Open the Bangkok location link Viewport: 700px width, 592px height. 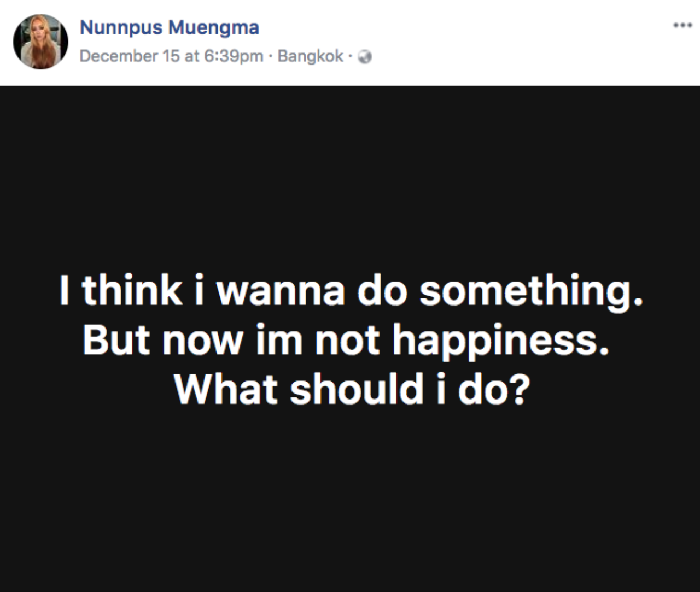point(311,56)
